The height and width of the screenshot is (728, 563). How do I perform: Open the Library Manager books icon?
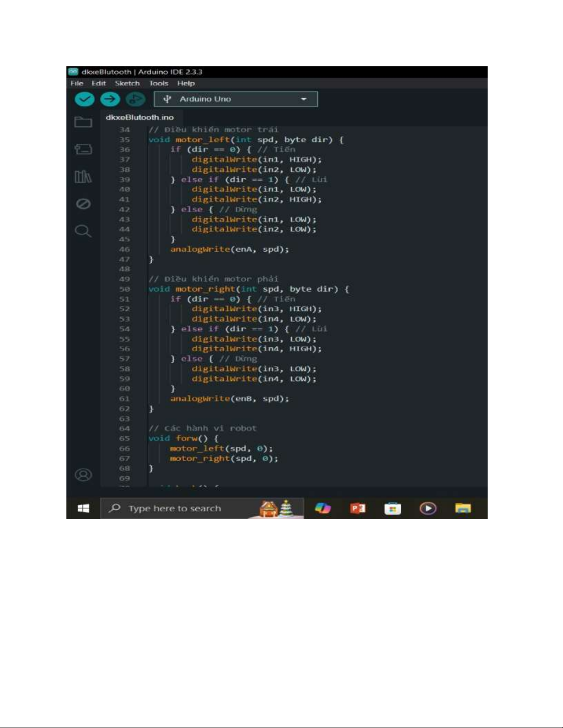83,177
